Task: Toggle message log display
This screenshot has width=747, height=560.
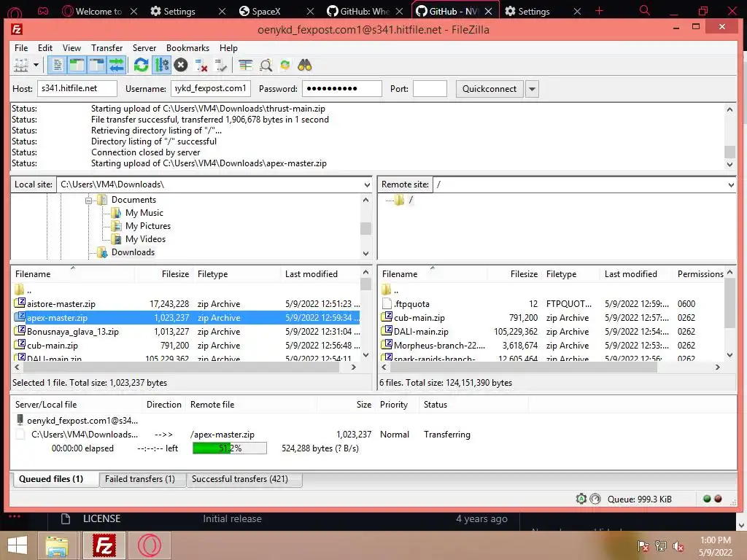Action: point(57,65)
